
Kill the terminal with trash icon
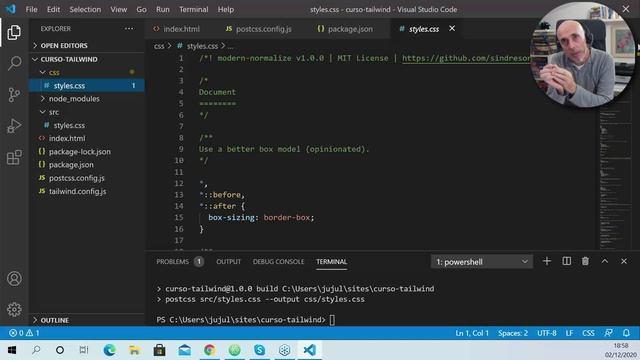click(x=585, y=261)
